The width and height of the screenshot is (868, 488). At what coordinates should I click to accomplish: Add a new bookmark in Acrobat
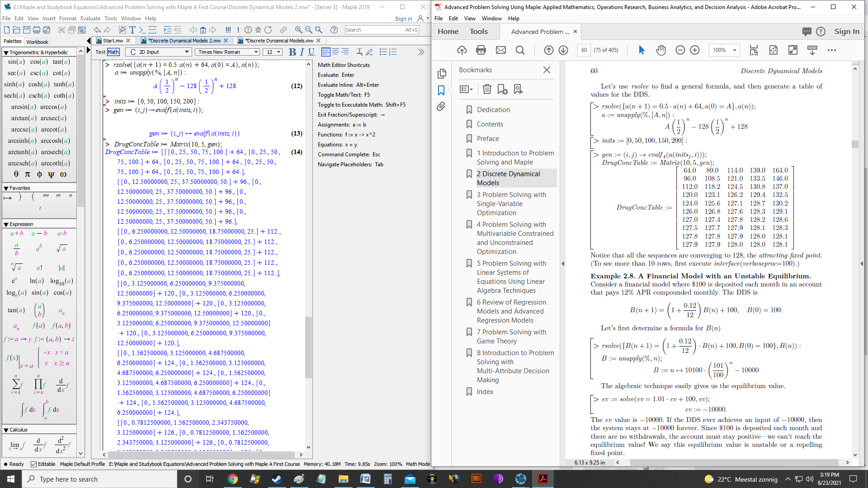[502, 89]
